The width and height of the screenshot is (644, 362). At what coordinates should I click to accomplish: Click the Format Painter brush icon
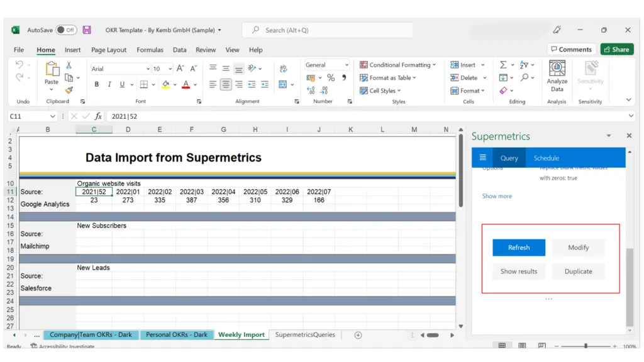(x=69, y=90)
